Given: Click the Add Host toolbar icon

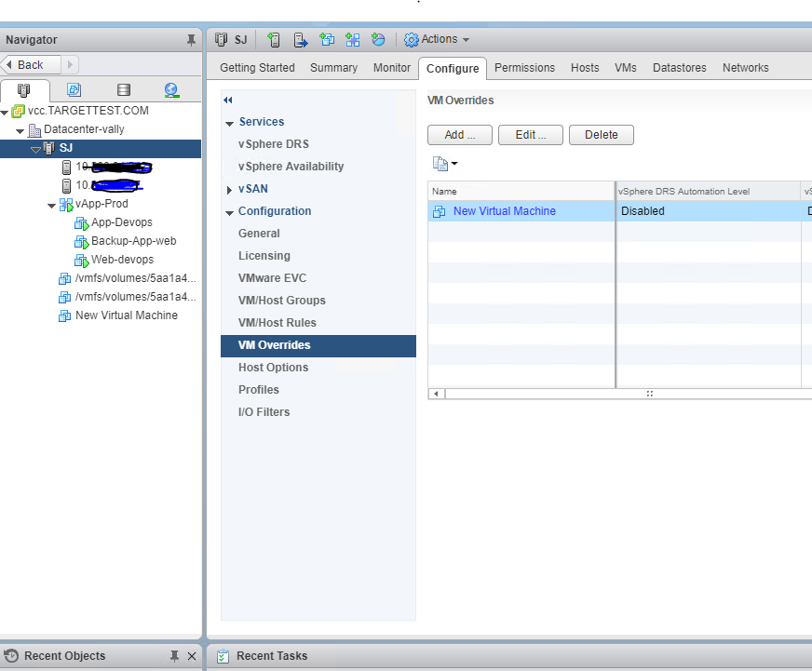Looking at the screenshot, I should click(274, 39).
